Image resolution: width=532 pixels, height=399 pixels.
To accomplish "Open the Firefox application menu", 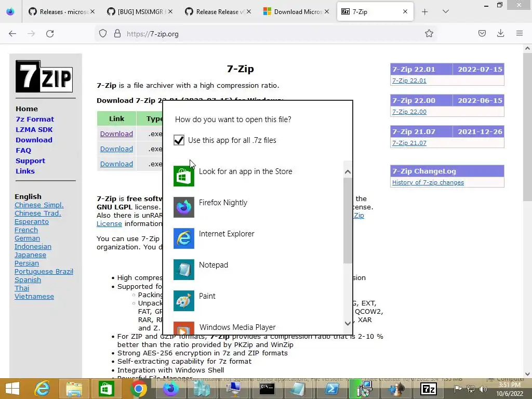I will tap(520, 33).
